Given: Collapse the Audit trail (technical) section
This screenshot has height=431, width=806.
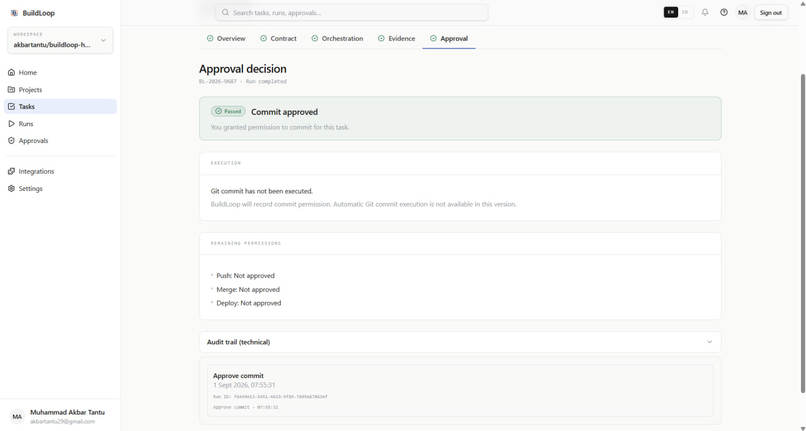Looking at the screenshot, I should tap(460, 342).
